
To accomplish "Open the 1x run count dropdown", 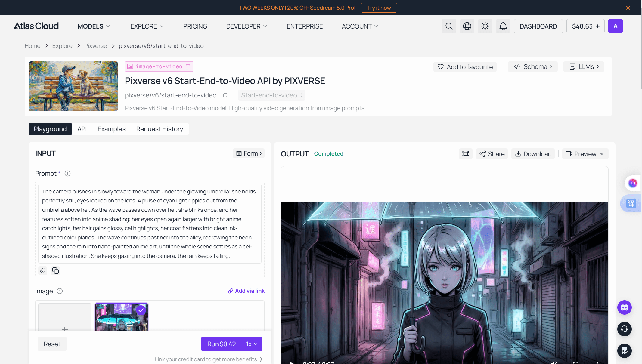I will point(252,344).
